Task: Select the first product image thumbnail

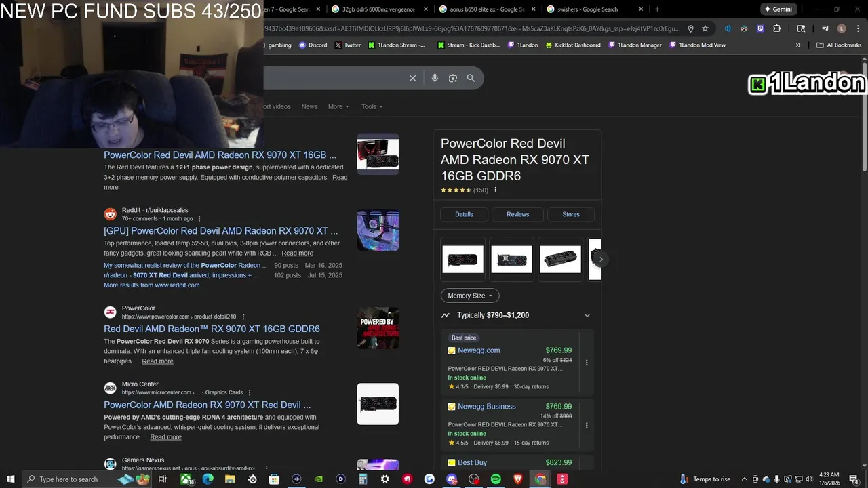Action: [463, 259]
